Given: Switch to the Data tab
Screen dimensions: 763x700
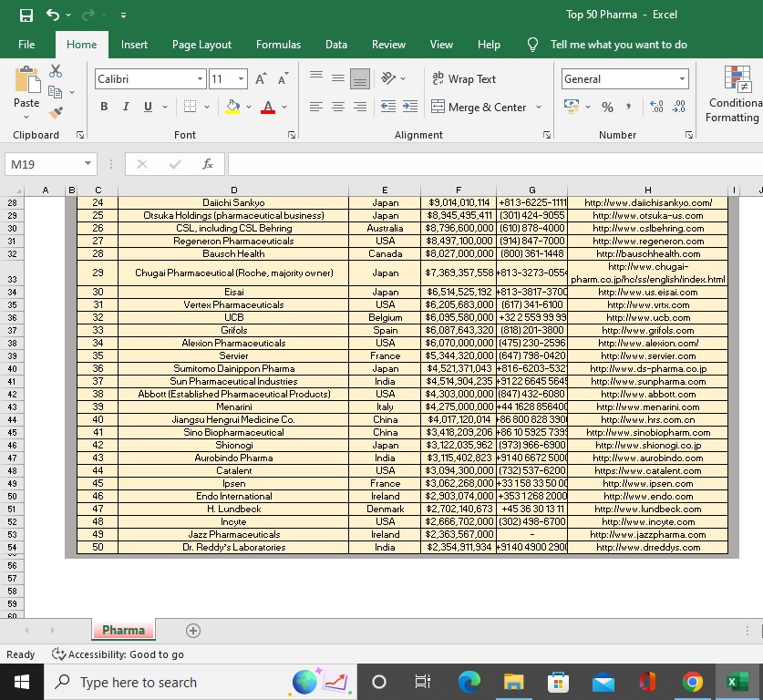Looking at the screenshot, I should coord(336,45).
